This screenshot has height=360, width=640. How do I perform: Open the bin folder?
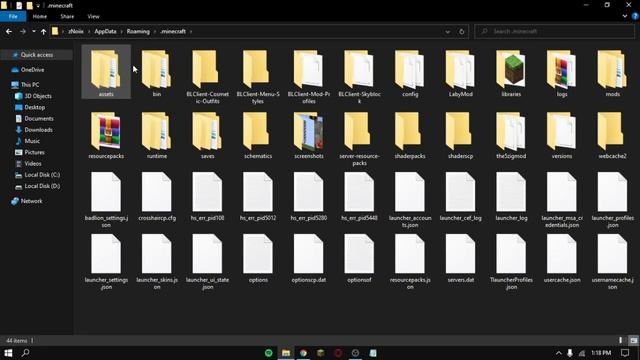click(x=157, y=73)
